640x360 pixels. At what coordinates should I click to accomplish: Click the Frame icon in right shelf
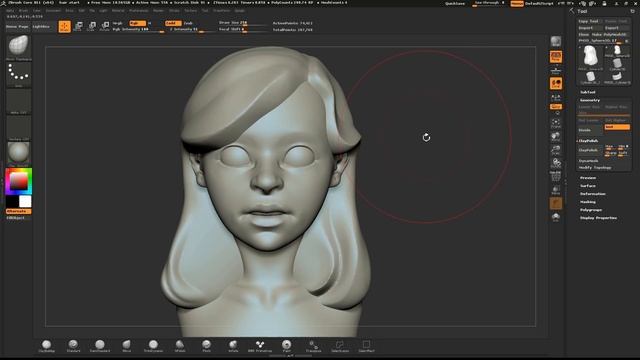tap(556, 123)
